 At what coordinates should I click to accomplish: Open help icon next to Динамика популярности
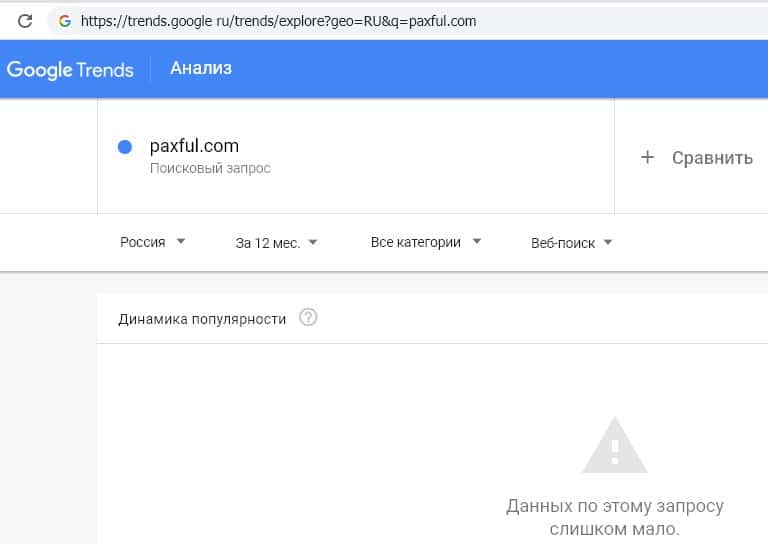coord(308,318)
